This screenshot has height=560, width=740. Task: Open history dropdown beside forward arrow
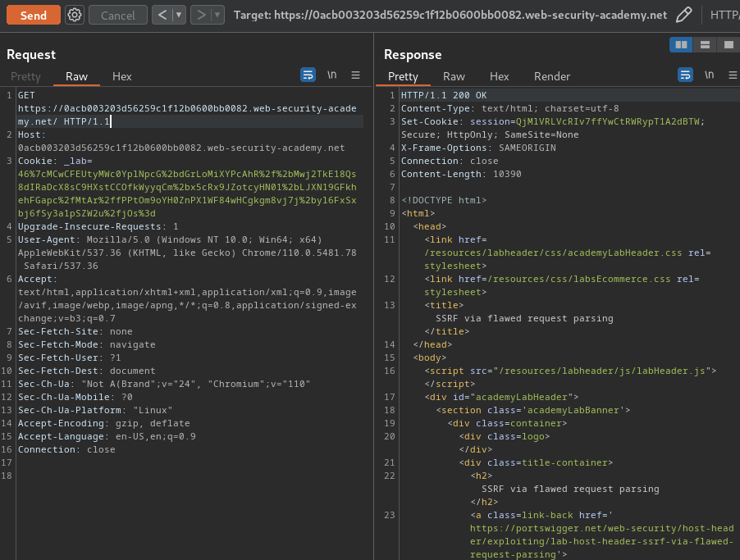(x=217, y=15)
